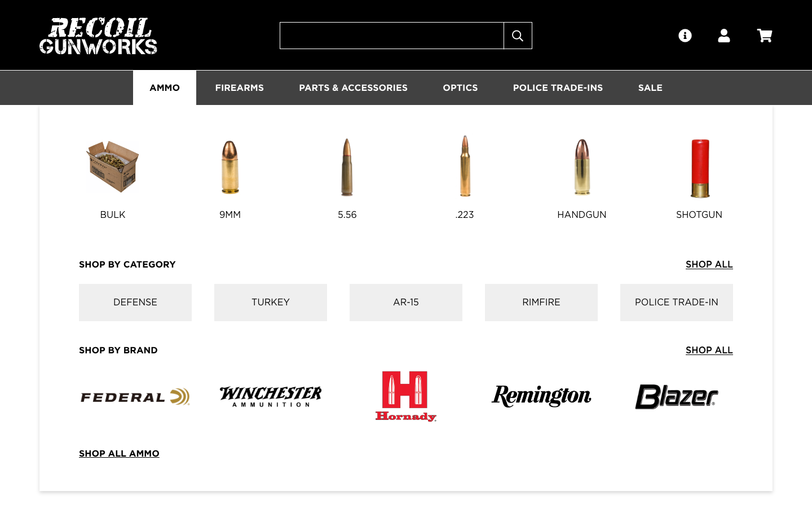Click the AR-15 category button

click(x=406, y=303)
